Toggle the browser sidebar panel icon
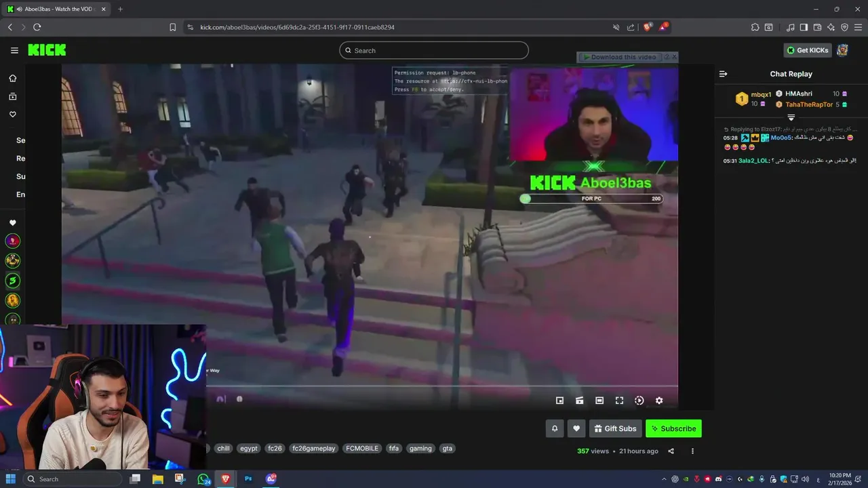Image resolution: width=868 pixels, height=488 pixels. [804, 27]
